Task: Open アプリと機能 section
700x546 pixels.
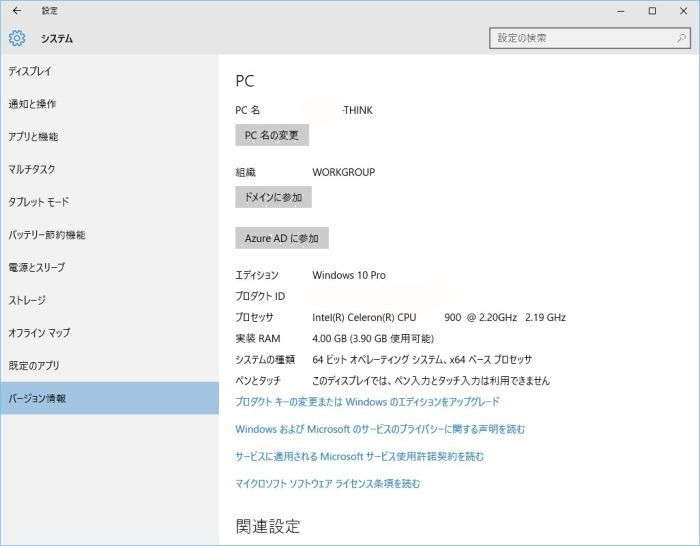Action: coord(33,137)
